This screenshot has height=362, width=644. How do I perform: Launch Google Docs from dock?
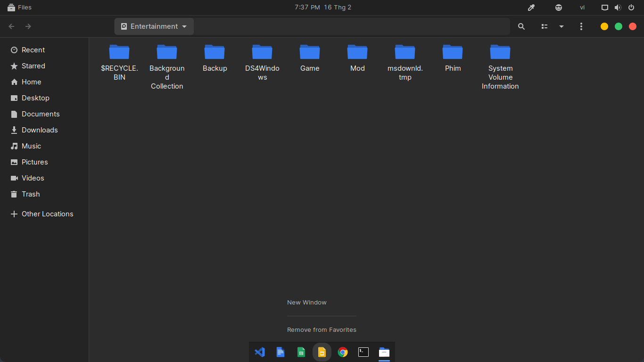pyautogui.click(x=281, y=352)
